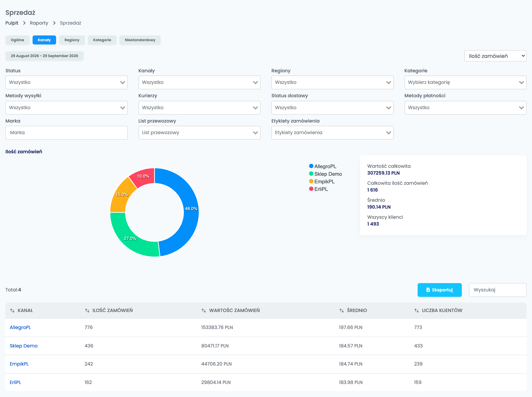Open the Niestandardowy tab

(140, 40)
